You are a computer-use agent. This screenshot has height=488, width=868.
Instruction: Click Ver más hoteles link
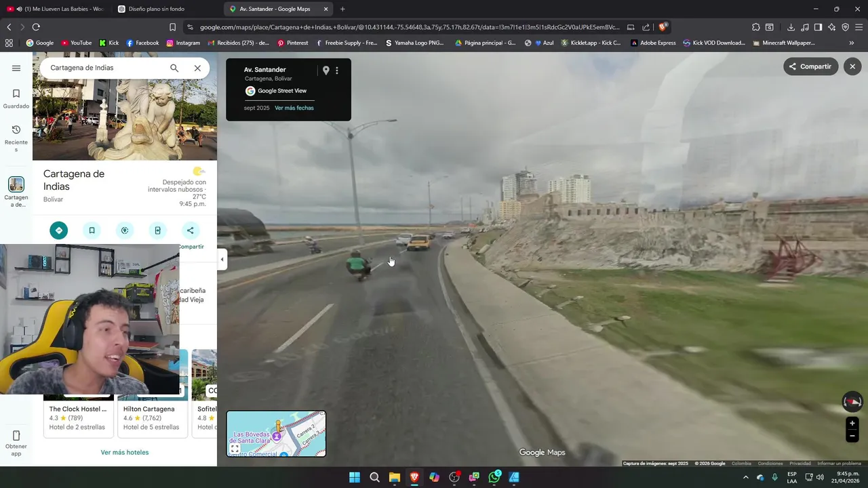coord(125,452)
